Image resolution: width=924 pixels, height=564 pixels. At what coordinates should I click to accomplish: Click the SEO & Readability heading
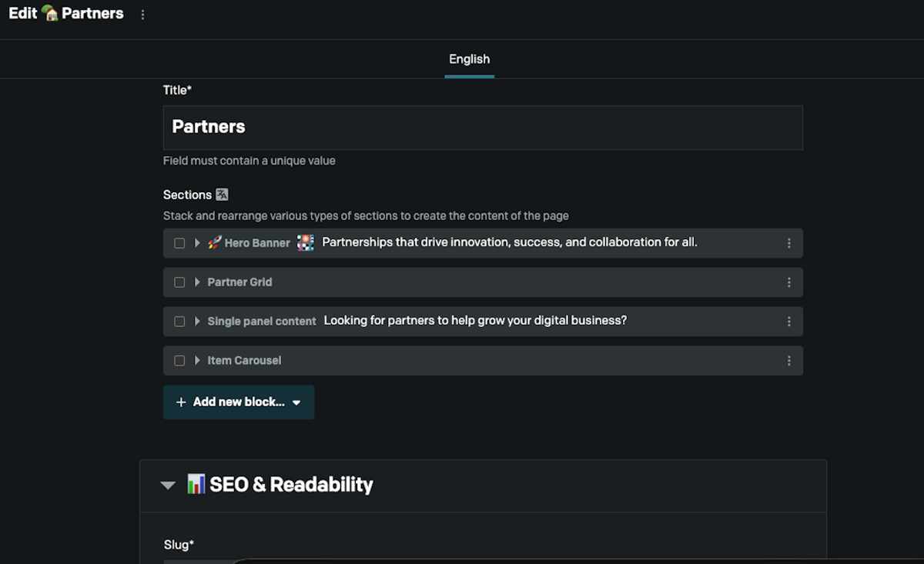291,485
